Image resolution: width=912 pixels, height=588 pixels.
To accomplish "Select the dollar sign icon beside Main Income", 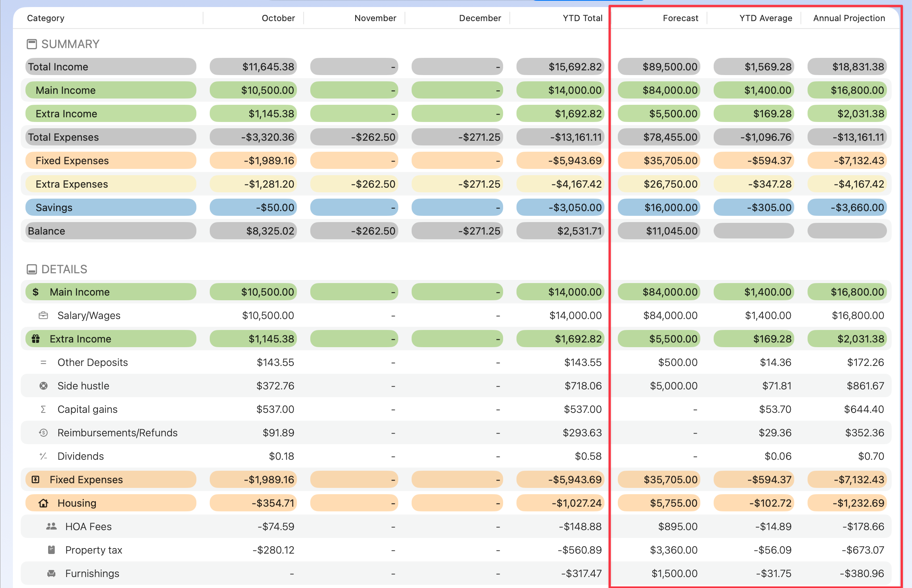I will tap(35, 292).
